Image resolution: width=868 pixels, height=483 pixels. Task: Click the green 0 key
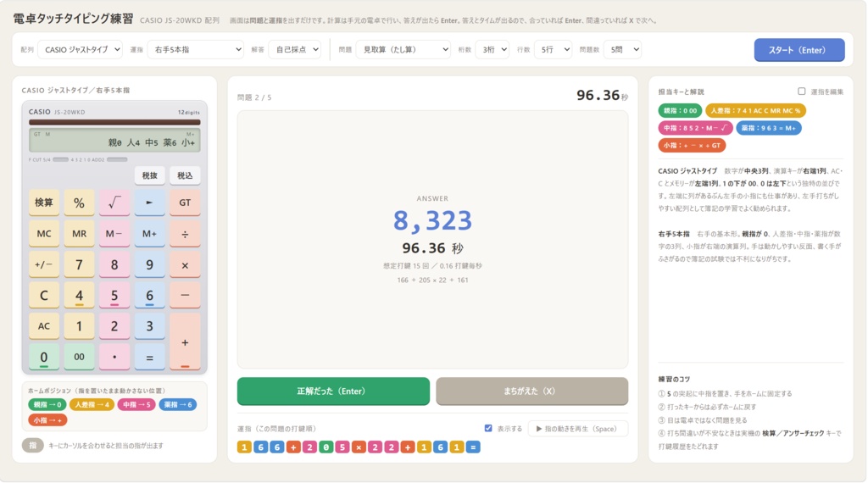[x=44, y=358]
